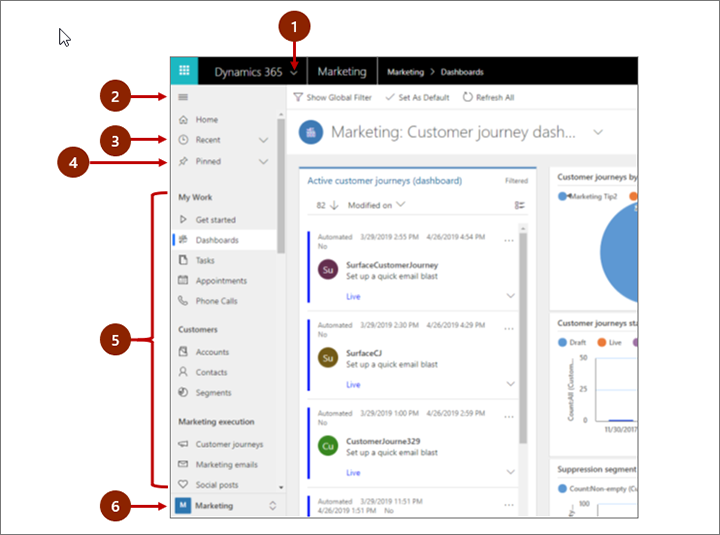Open more options for SurfaceCustomerJourney

(x=509, y=241)
